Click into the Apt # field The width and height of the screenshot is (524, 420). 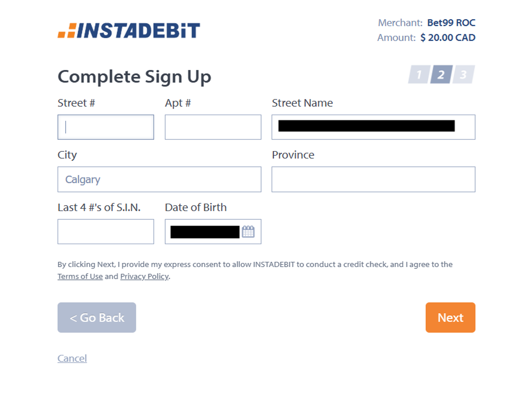tap(213, 127)
